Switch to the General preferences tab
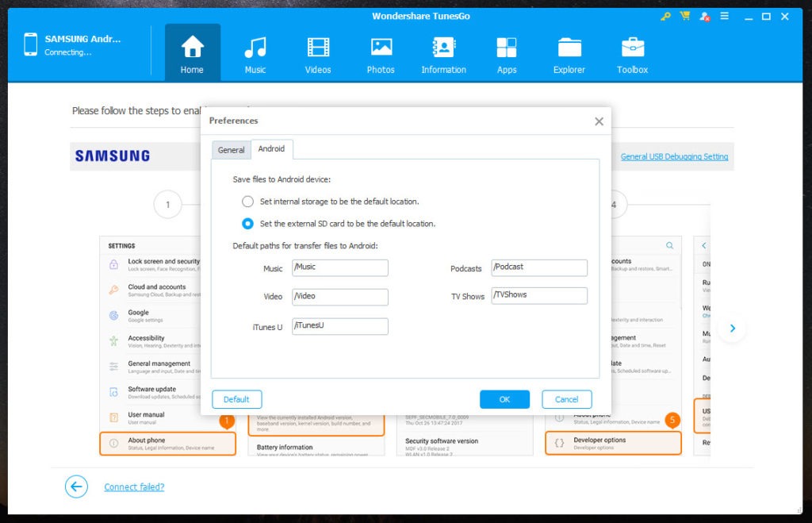The height and width of the screenshot is (523, 812). coord(231,150)
